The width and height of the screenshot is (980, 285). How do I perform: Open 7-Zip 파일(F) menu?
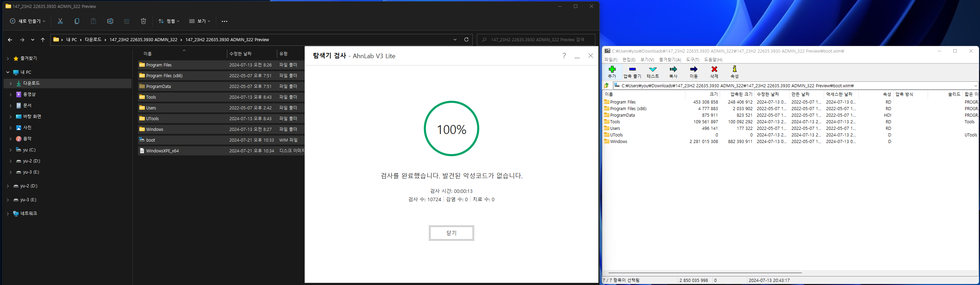click(611, 60)
